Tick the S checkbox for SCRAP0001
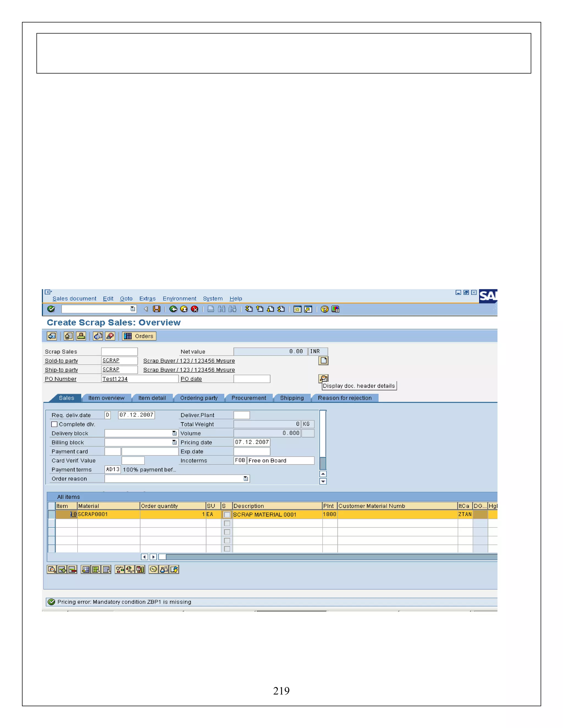Viewport: 563px width, 728px height. pyautogui.click(x=227, y=514)
